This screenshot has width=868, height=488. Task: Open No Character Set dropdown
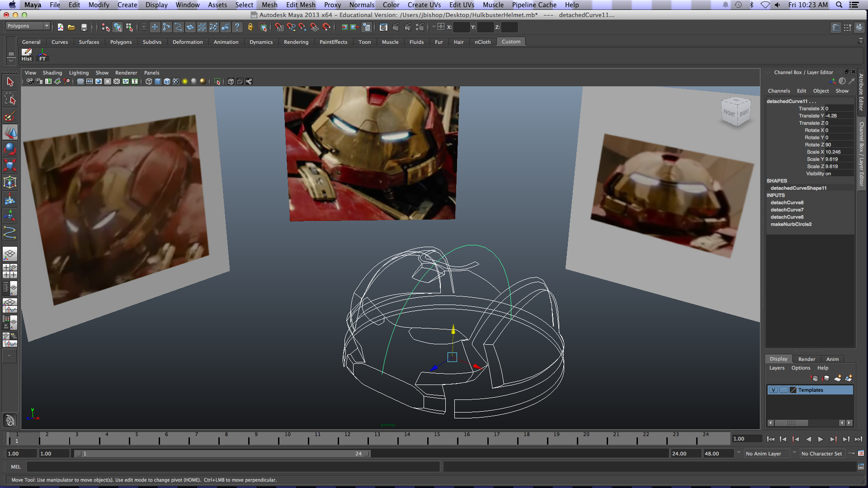(x=794, y=453)
